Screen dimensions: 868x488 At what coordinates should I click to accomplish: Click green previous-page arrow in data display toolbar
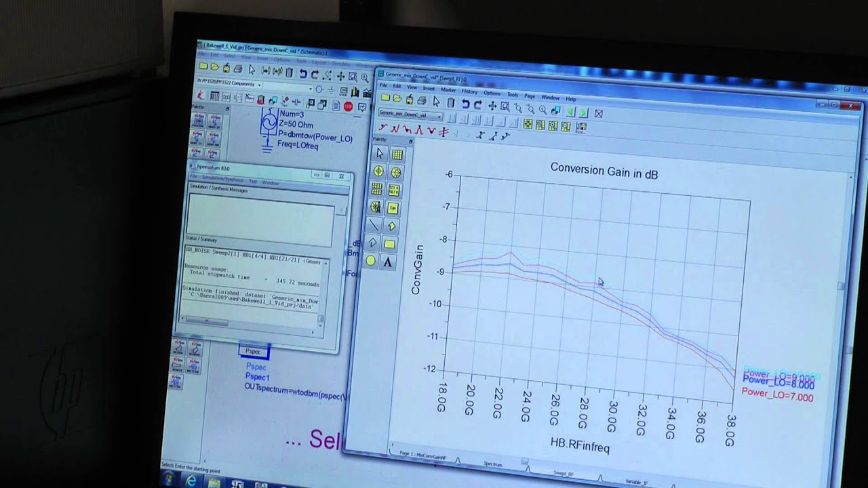click(x=571, y=112)
